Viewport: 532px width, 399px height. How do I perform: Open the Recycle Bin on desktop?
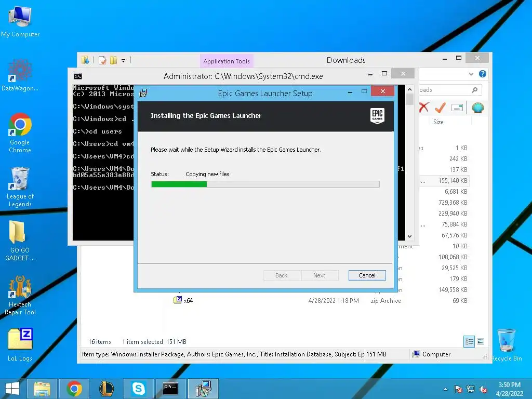[506, 345]
